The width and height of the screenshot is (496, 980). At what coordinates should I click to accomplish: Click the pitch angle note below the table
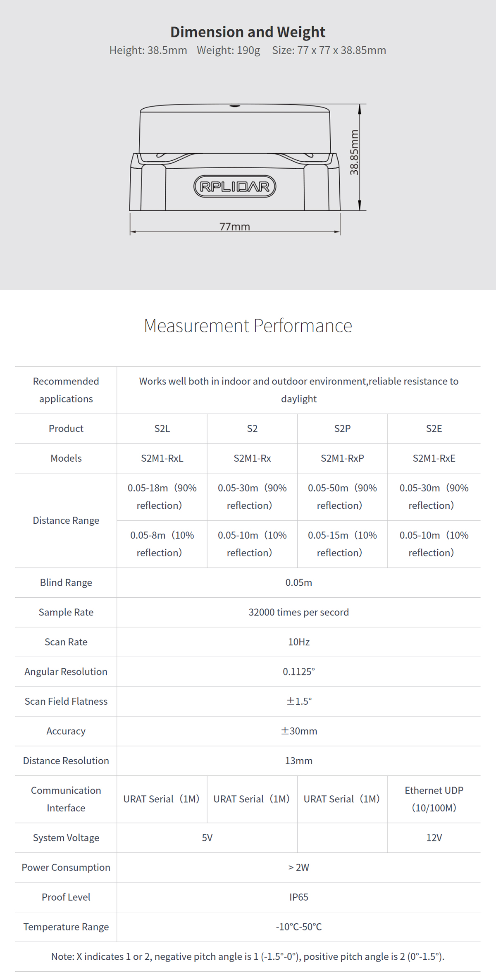[248, 957]
